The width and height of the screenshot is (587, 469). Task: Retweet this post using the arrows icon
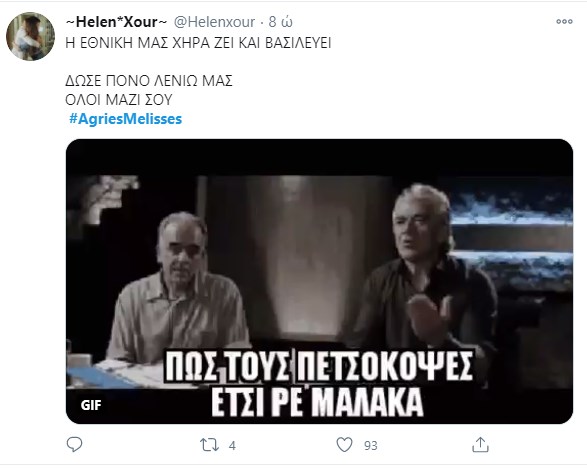209,445
